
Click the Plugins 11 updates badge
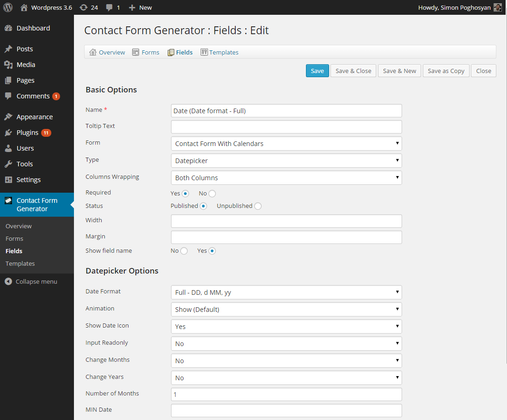coord(46,133)
